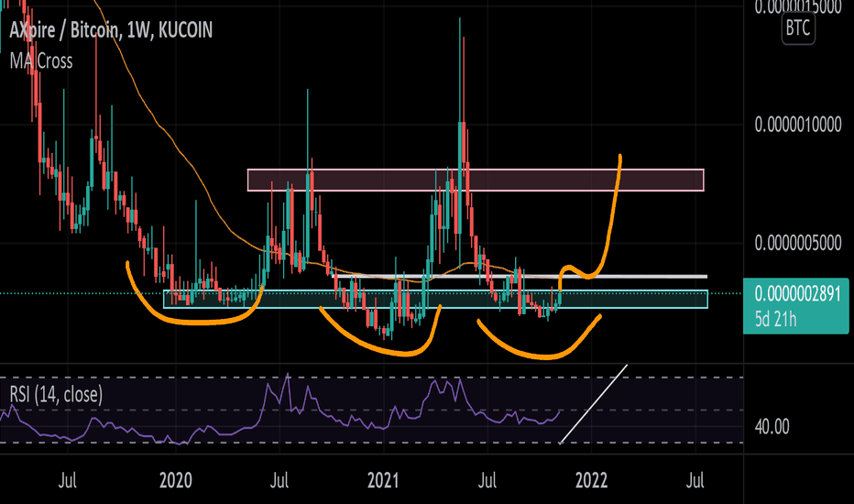
Task: Click the 2020 time axis label
Action: (175, 480)
